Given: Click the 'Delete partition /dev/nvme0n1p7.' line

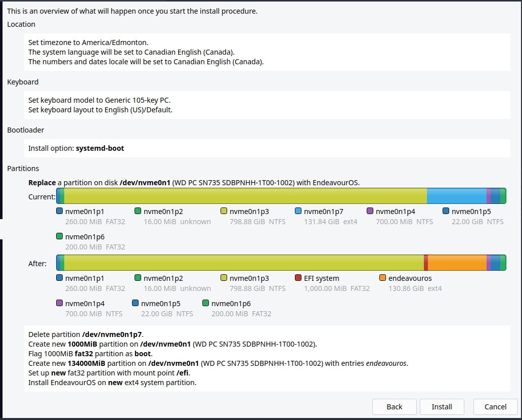Looking at the screenshot, I should (x=86, y=334).
